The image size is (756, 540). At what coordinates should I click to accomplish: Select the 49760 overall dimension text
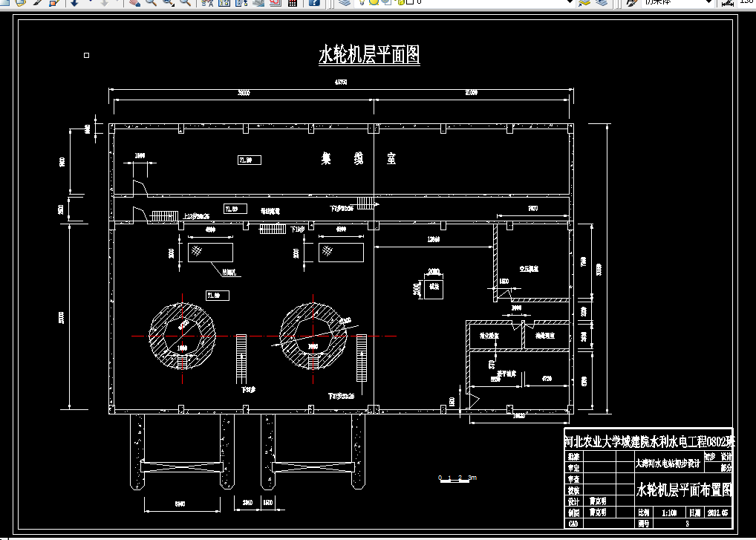click(x=341, y=82)
